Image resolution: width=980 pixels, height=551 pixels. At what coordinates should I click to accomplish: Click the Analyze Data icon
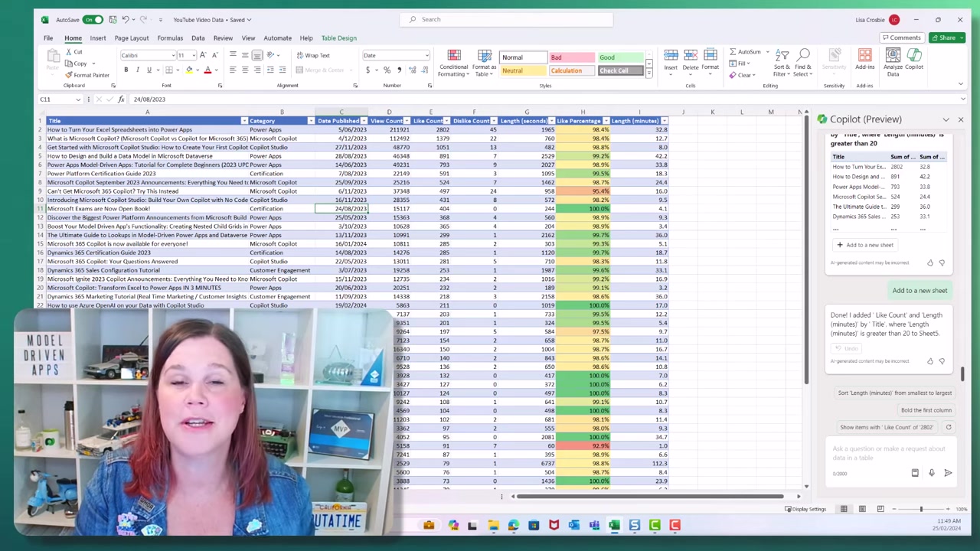pyautogui.click(x=893, y=63)
